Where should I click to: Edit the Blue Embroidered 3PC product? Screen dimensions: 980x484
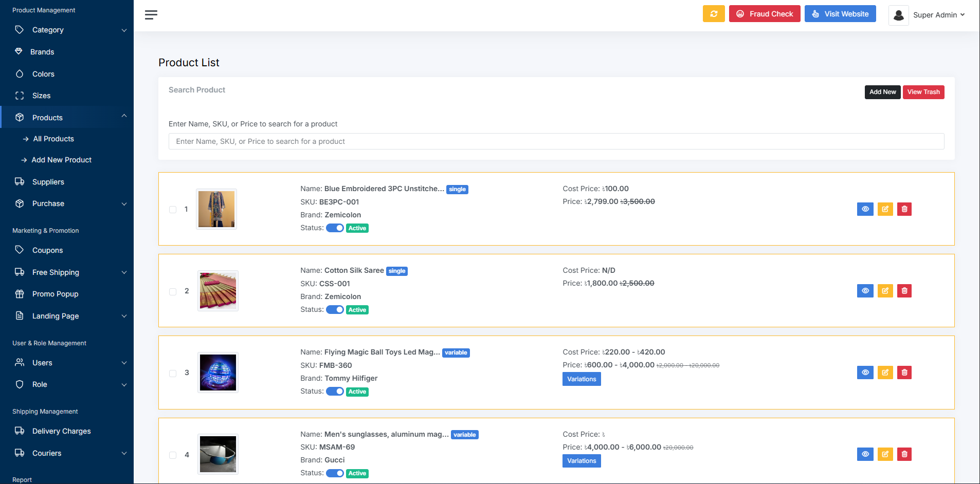click(x=885, y=209)
